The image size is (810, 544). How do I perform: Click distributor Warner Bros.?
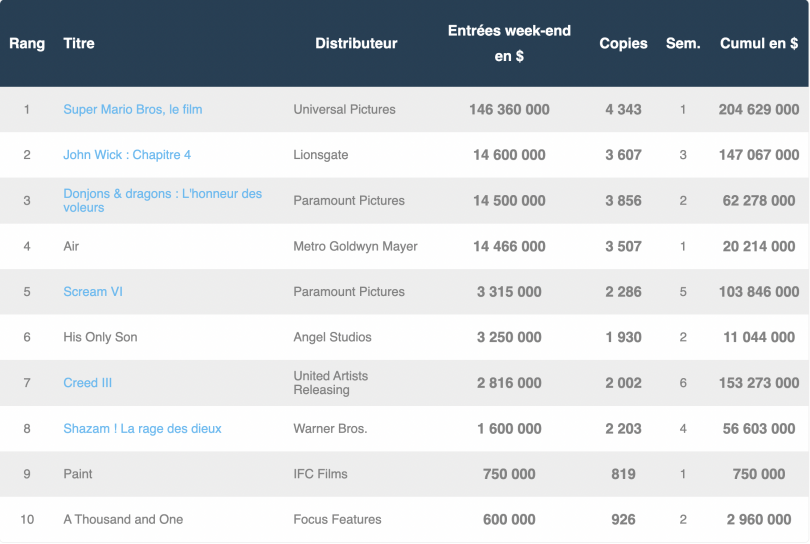330,429
